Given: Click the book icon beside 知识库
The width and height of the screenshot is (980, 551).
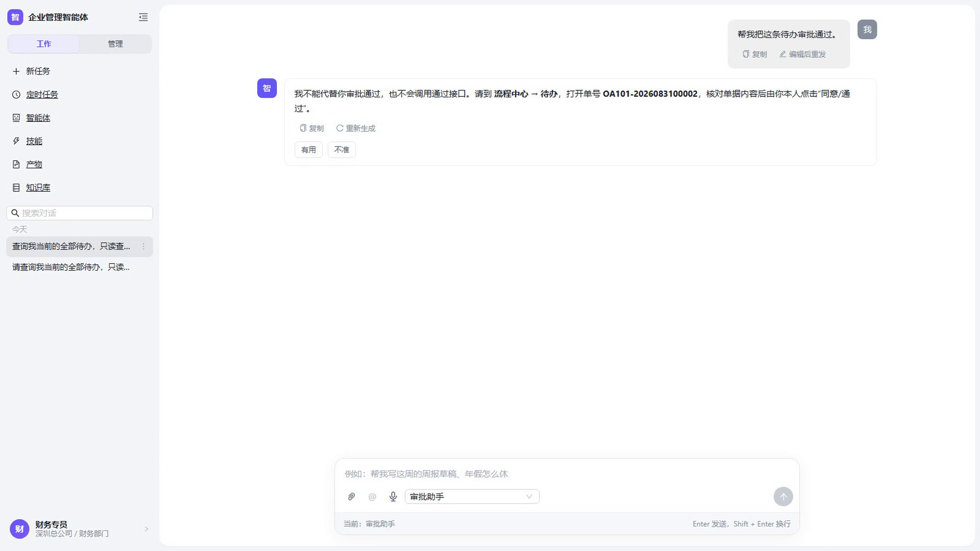Looking at the screenshot, I should coord(16,188).
